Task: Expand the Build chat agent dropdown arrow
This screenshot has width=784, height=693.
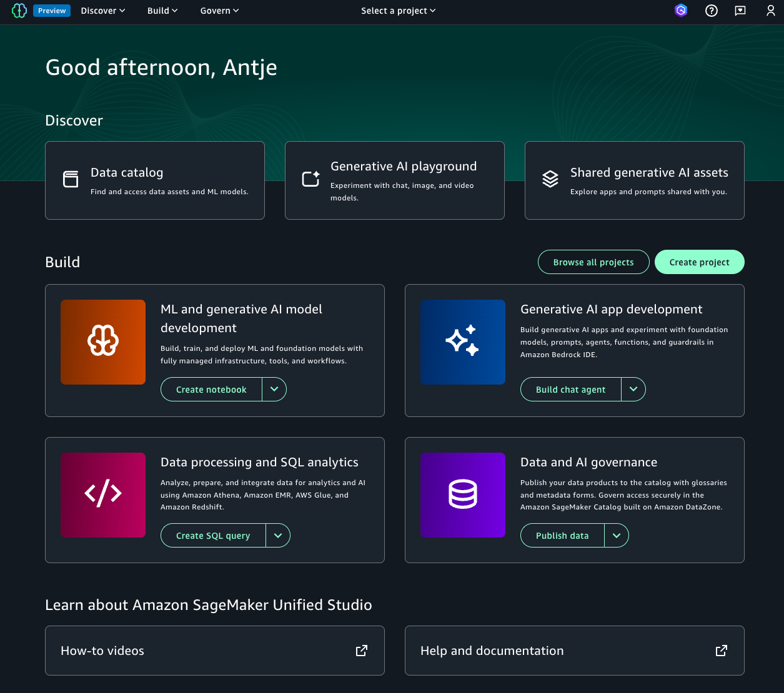Action: (633, 390)
